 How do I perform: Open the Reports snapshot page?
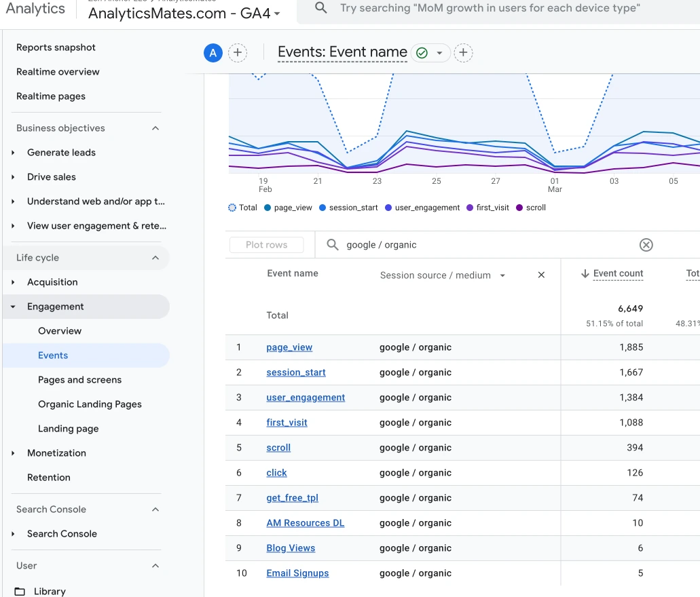56,47
